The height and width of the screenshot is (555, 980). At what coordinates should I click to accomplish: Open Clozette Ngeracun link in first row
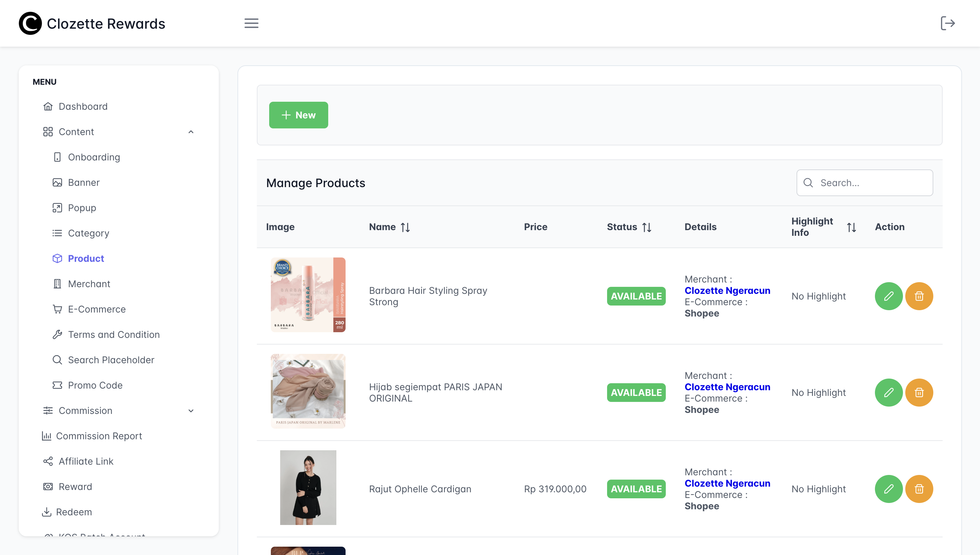(x=727, y=291)
